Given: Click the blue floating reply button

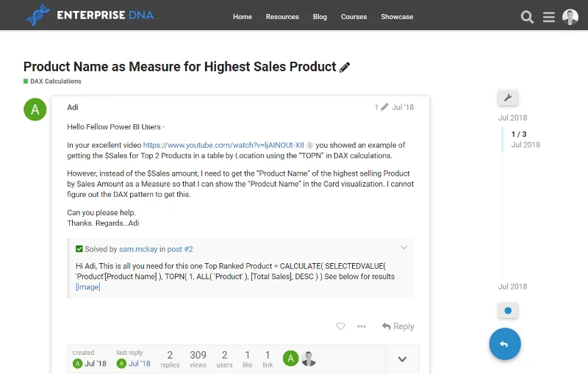Looking at the screenshot, I should click(x=505, y=344).
